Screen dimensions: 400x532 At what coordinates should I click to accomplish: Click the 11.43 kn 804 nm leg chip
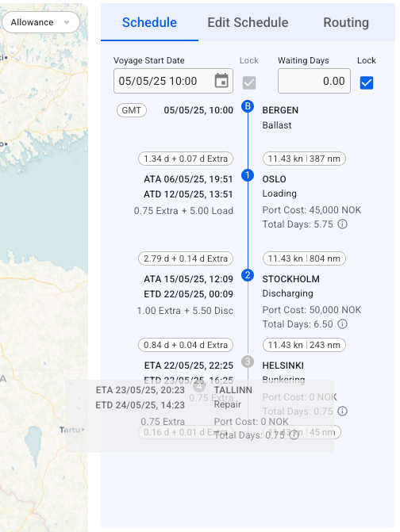[x=304, y=258]
